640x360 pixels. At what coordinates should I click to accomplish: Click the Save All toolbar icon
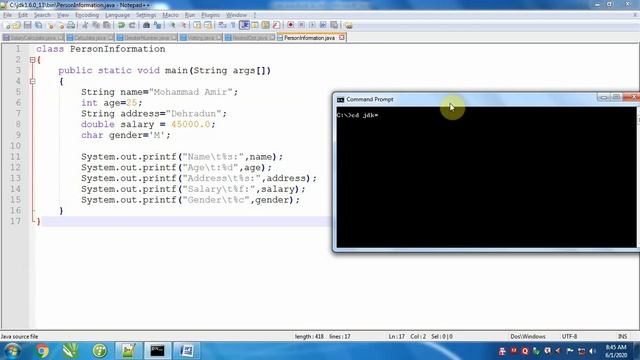(x=38, y=25)
